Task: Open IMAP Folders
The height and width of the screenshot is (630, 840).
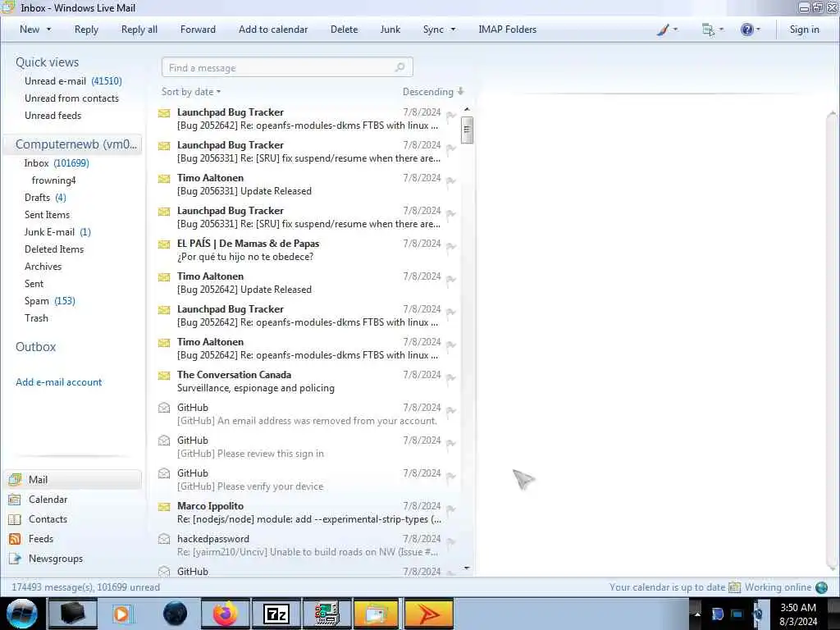Action: point(507,30)
